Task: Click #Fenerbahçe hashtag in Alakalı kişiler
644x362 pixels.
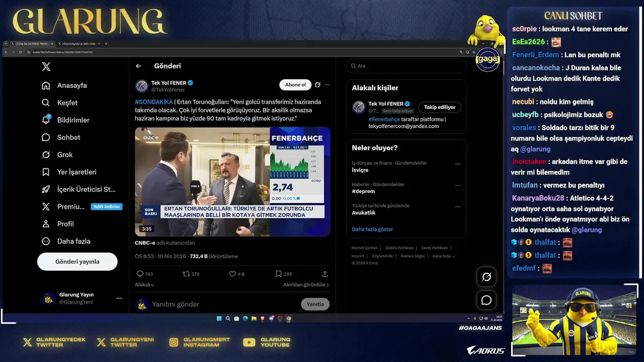Action: click(384, 119)
